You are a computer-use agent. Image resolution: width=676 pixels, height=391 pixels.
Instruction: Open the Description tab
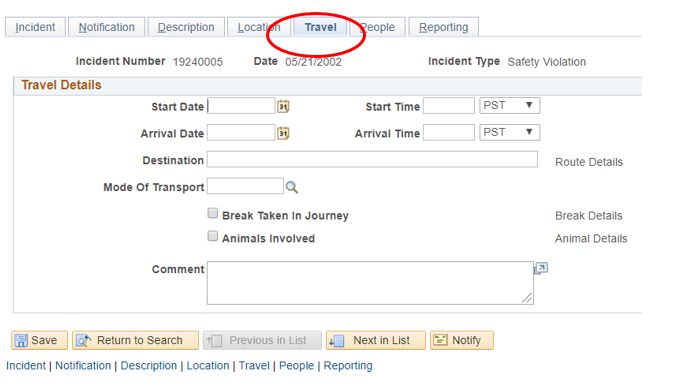186,27
